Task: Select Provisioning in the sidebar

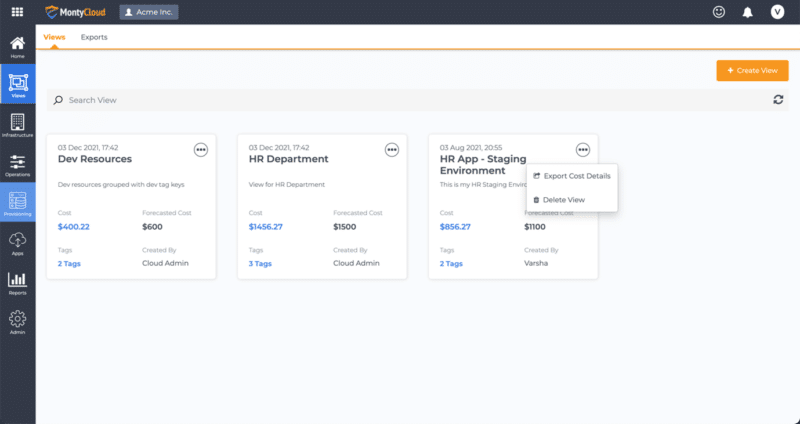Action: (x=17, y=204)
